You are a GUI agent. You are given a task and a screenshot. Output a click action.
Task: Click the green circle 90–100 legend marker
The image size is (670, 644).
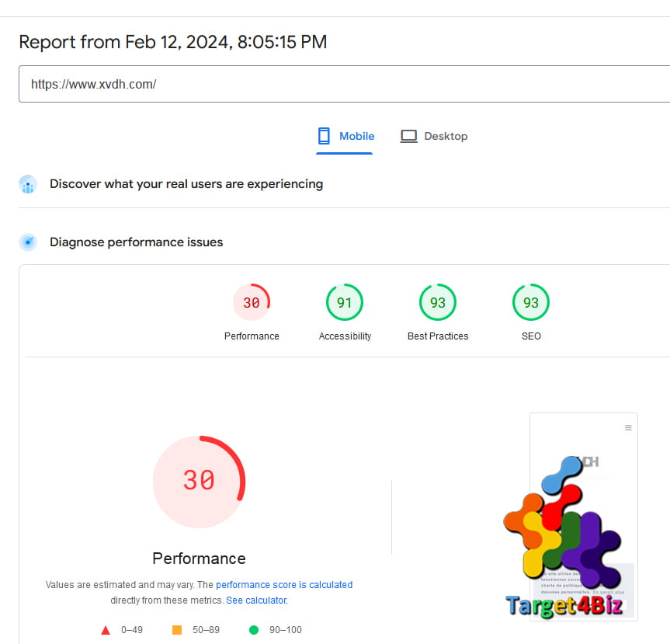pos(254,630)
